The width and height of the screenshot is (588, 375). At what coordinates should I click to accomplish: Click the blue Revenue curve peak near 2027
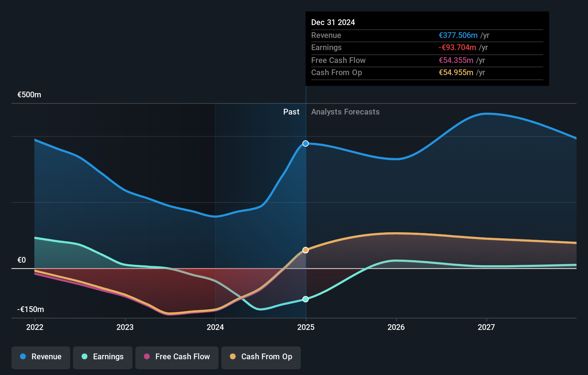(487, 113)
